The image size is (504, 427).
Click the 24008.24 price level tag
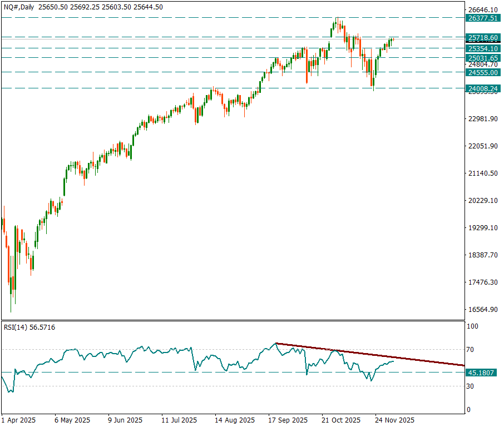tap(482, 88)
